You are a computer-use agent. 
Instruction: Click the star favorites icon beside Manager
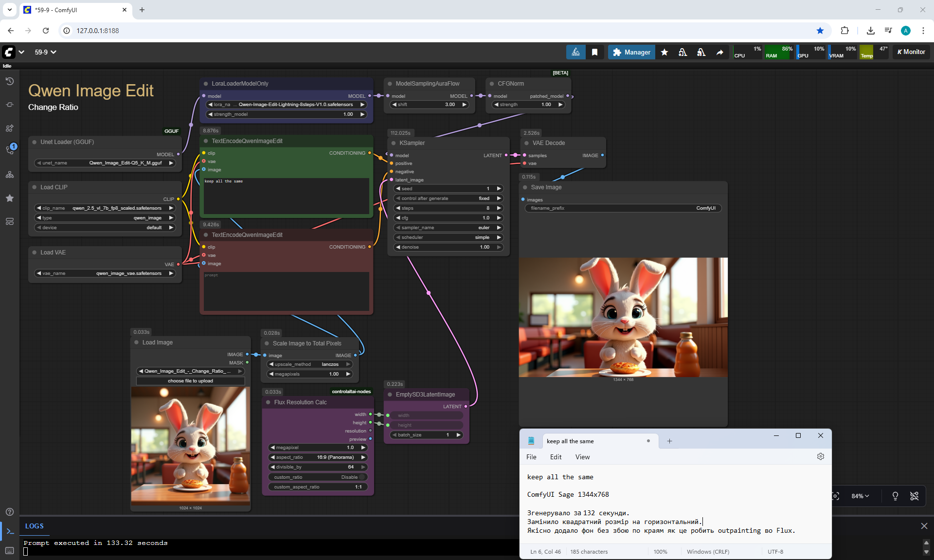tap(665, 52)
